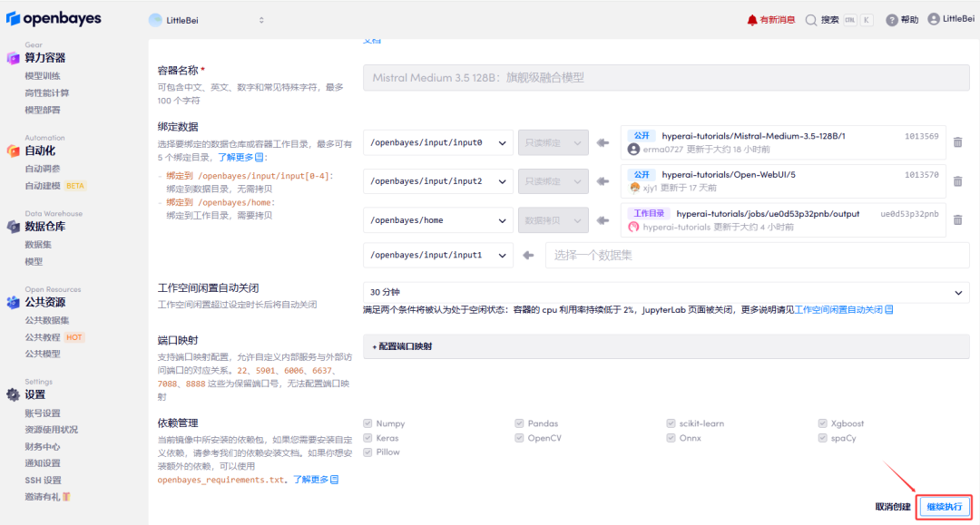Click the arrow icon next to /openbayes/home binding
Screen dimensions: 980x525
pos(603,220)
